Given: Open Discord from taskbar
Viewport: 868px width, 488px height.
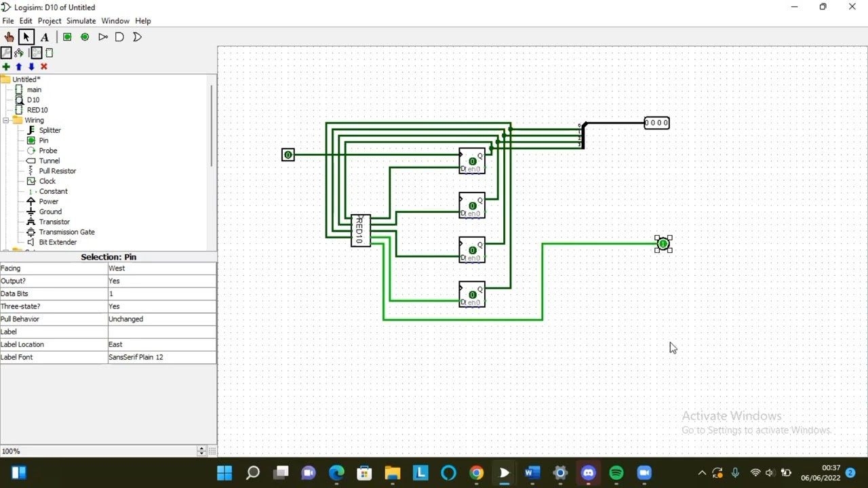Looking at the screenshot, I should [588, 472].
